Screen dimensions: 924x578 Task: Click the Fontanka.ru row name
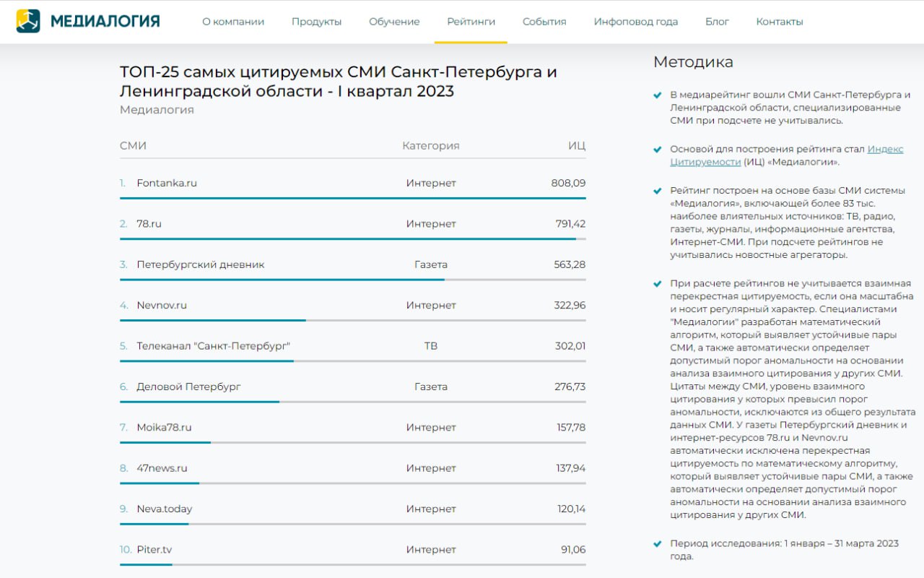167,183
